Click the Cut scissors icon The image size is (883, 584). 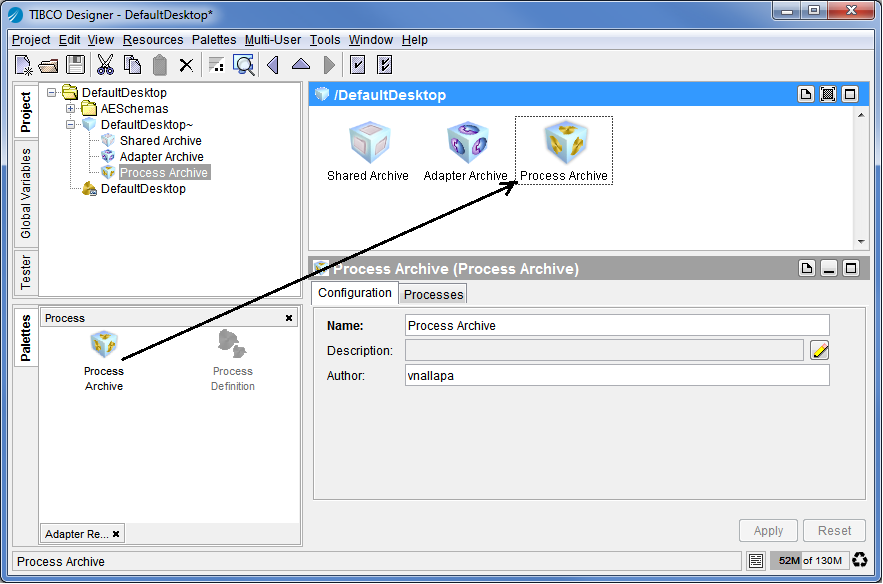105,65
